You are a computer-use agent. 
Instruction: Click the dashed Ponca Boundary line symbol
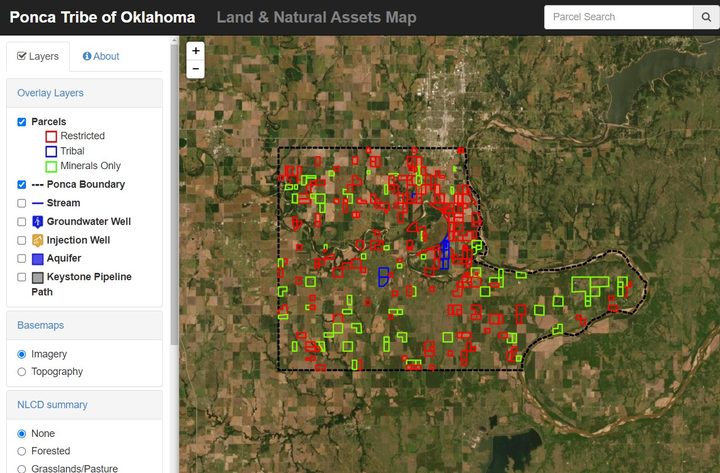pyautogui.click(x=38, y=185)
